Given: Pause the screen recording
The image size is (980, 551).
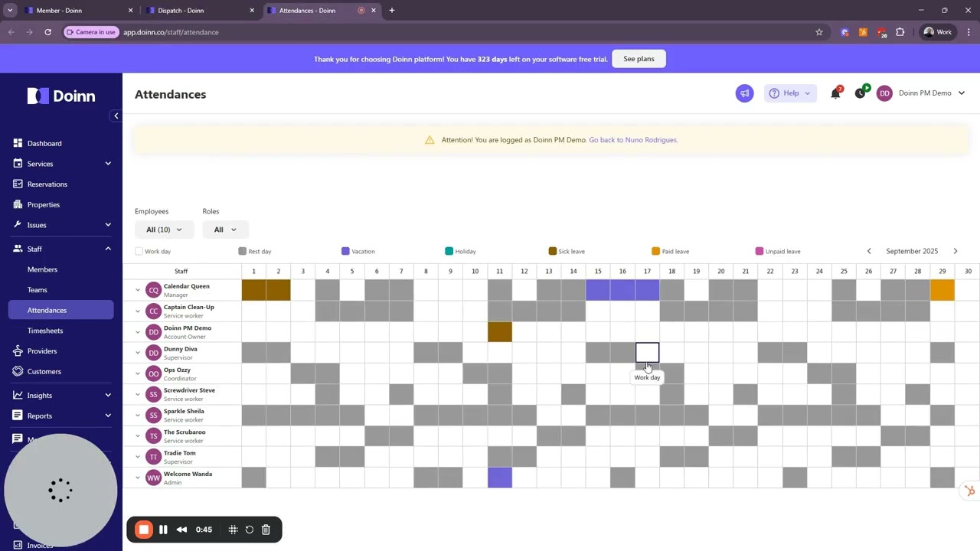Looking at the screenshot, I should point(163,530).
